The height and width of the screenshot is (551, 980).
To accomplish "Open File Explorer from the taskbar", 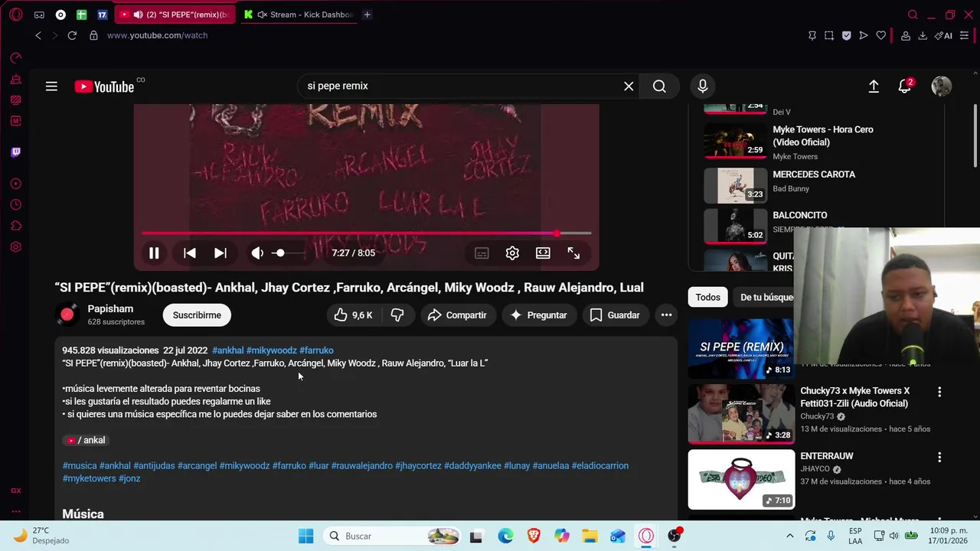I will [590, 536].
